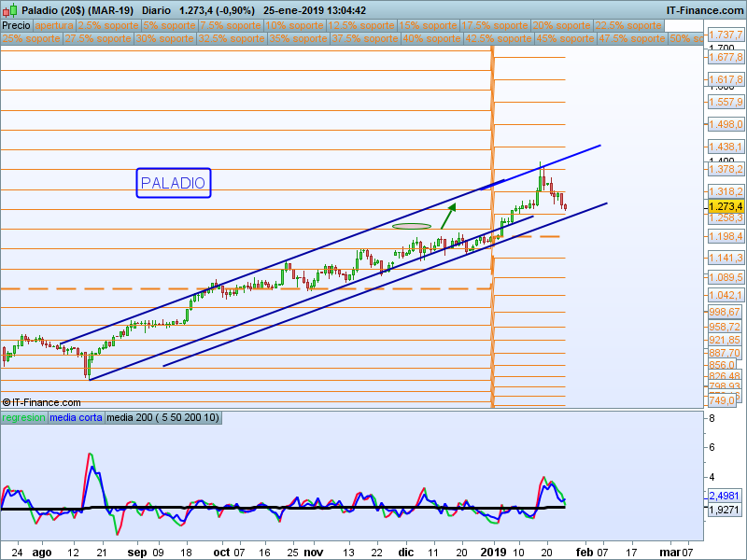Click the 'media corta' indicator label
This screenshot has width=747, height=560.
point(77,417)
